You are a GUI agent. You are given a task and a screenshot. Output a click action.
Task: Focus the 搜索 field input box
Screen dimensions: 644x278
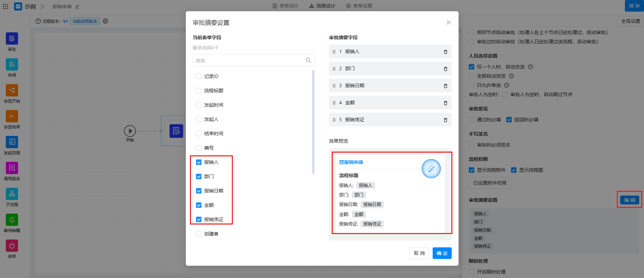(x=249, y=61)
